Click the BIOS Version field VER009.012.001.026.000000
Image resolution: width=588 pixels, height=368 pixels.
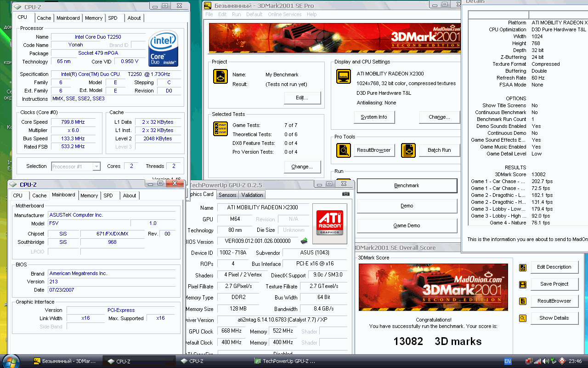(x=258, y=241)
